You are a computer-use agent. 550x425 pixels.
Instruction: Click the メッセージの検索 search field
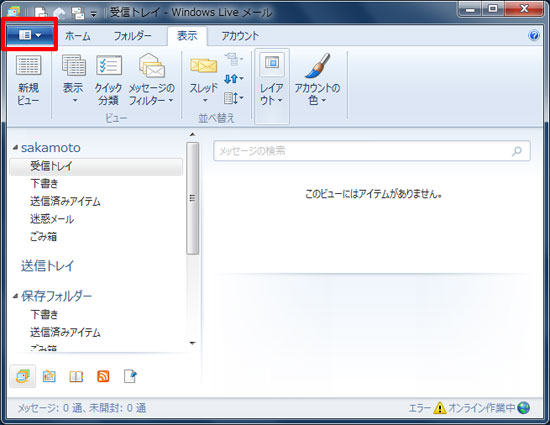pyautogui.click(x=371, y=151)
